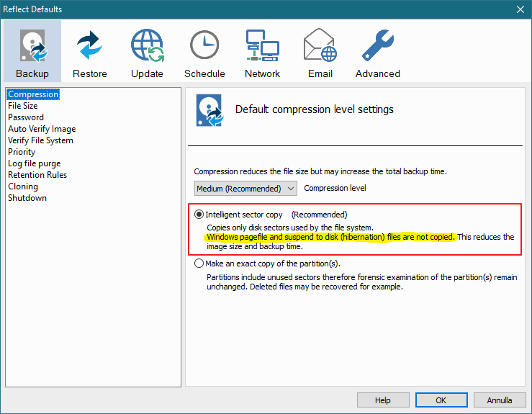Select Retention Rules option
The width and height of the screenshot is (532, 414).
(x=37, y=175)
